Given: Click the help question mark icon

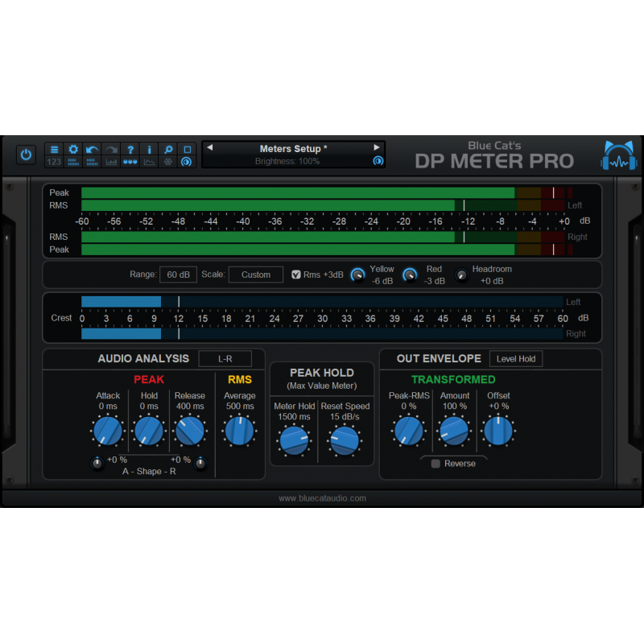Looking at the screenshot, I should click(130, 150).
